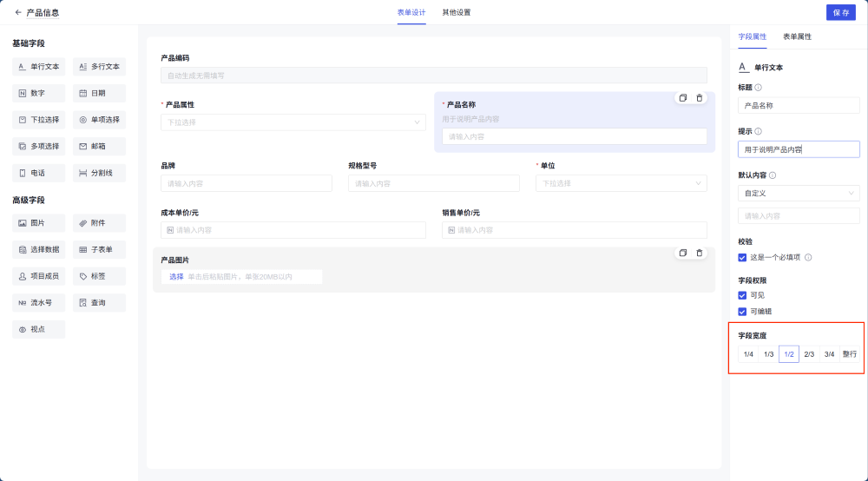Screen dimensions: 868x481
Task: Select the 子表单 sub-form field
Action: 99,250
